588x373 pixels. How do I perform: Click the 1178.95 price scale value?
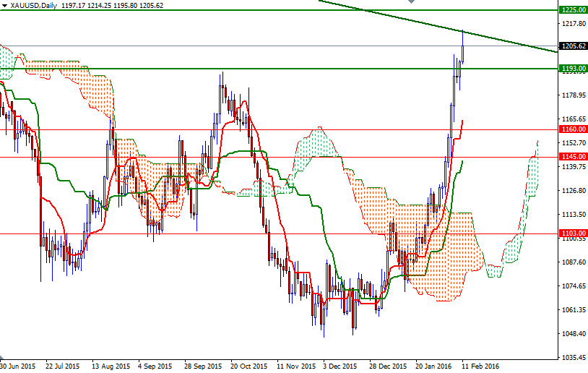point(574,95)
